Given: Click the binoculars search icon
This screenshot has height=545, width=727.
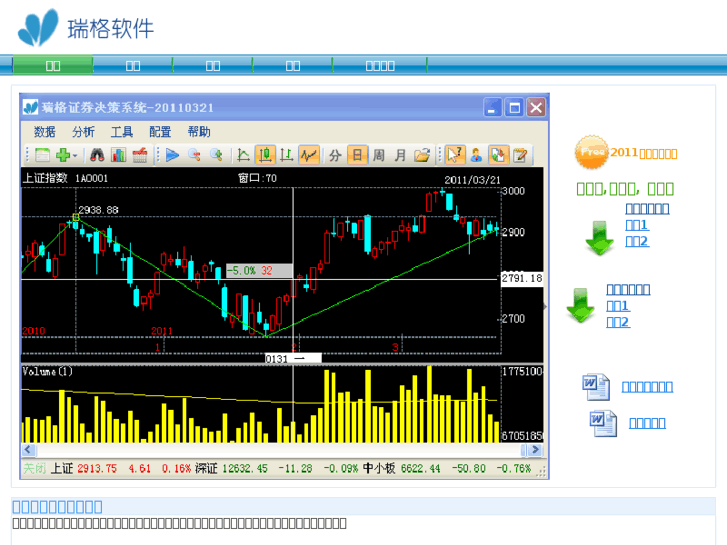Looking at the screenshot, I should [97, 155].
